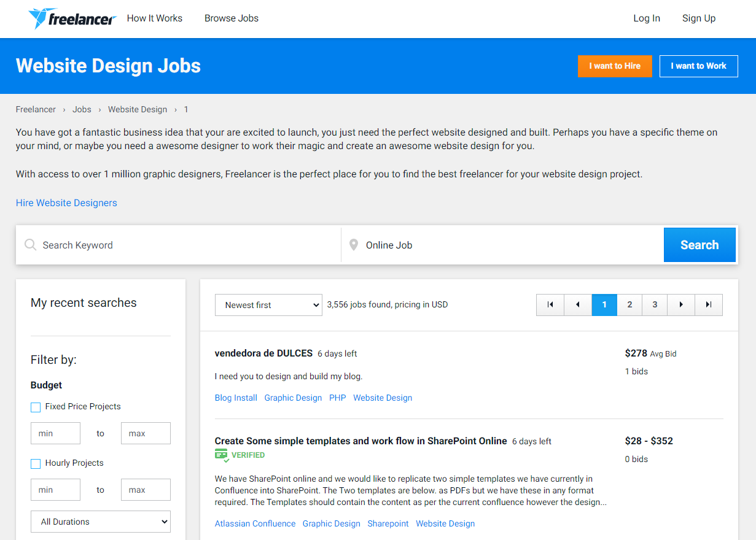
Task: Go to next results page
Action: click(681, 305)
